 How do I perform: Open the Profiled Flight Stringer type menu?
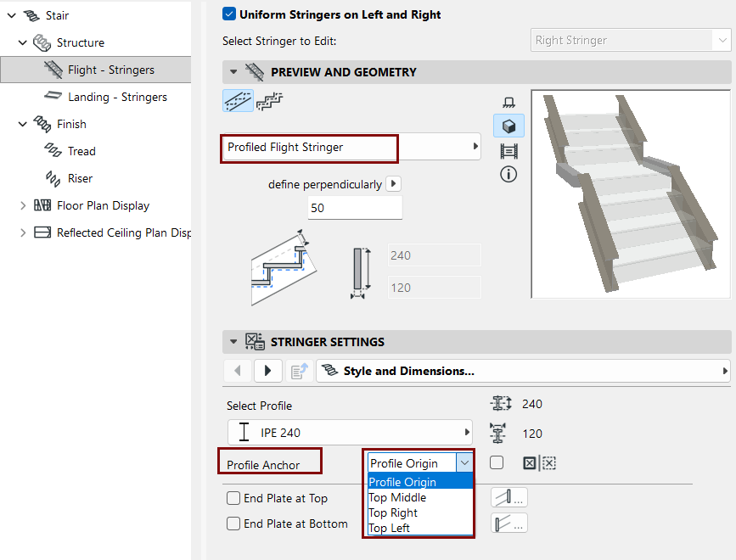(x=351, y=148)
